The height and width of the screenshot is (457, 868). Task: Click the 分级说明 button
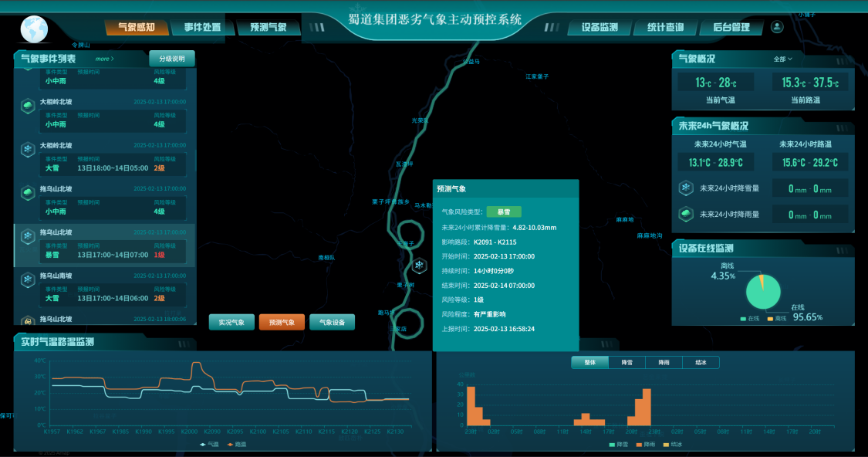[172, 59]
